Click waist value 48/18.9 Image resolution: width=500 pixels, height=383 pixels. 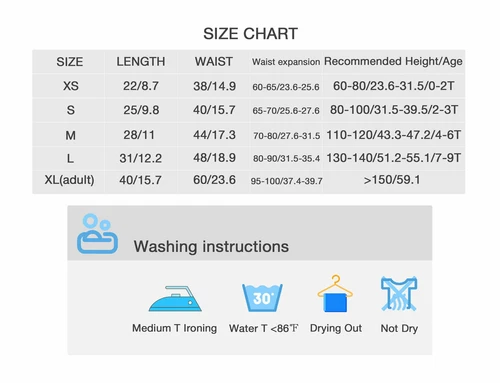click(214, 158)
